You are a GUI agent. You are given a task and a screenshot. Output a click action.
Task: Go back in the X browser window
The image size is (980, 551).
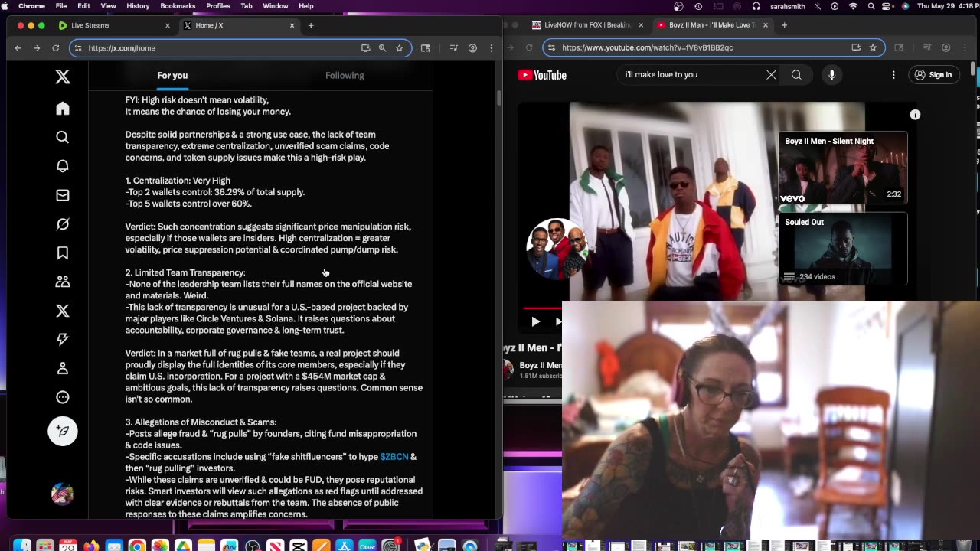click(18, 47)
